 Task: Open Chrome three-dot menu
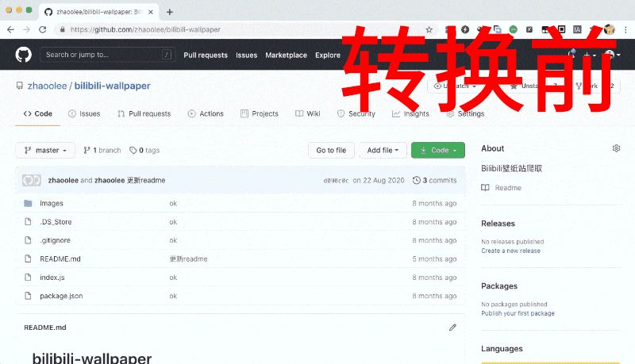click(x=625, y=29)
